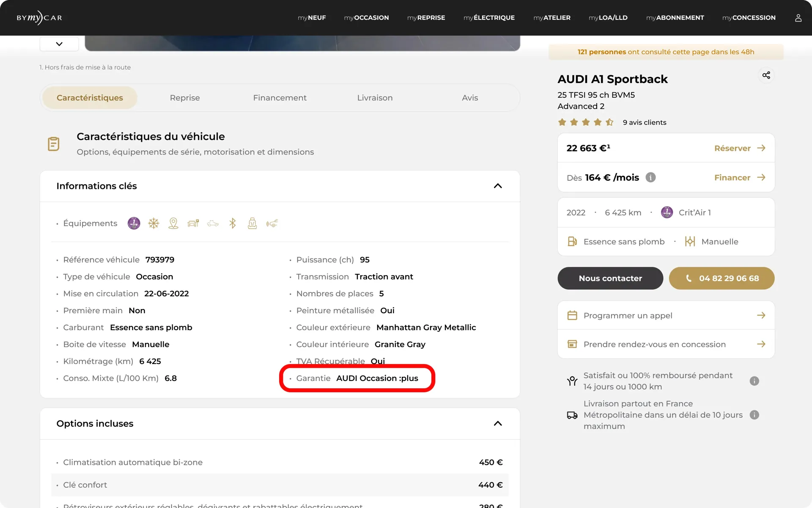Viewport: 812px width, 508px height.
Task: Choose Prendre rendez-vous en concession
Action: click(666, 344)
